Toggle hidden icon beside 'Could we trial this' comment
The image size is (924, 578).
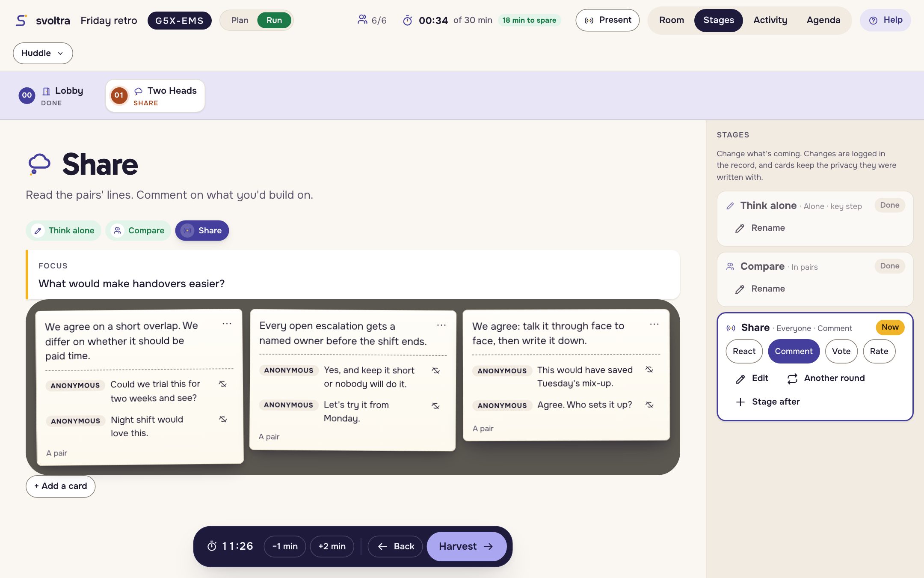(222, 384)
